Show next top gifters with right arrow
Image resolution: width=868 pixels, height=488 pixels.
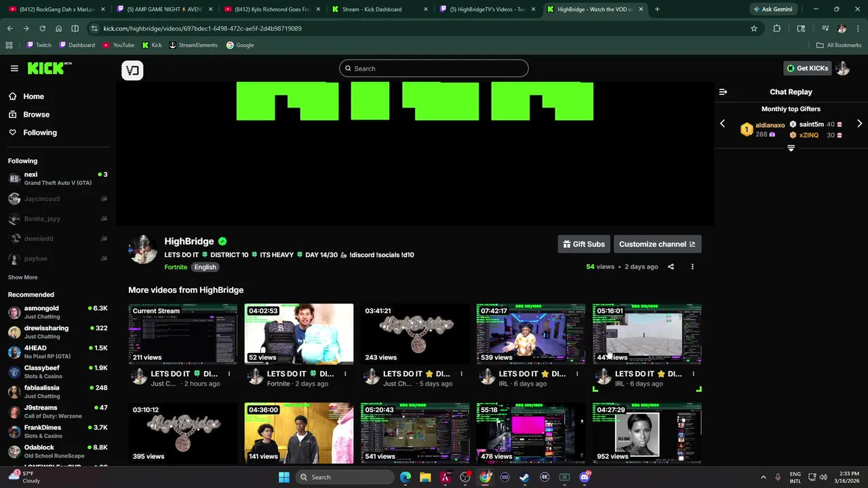859,124
